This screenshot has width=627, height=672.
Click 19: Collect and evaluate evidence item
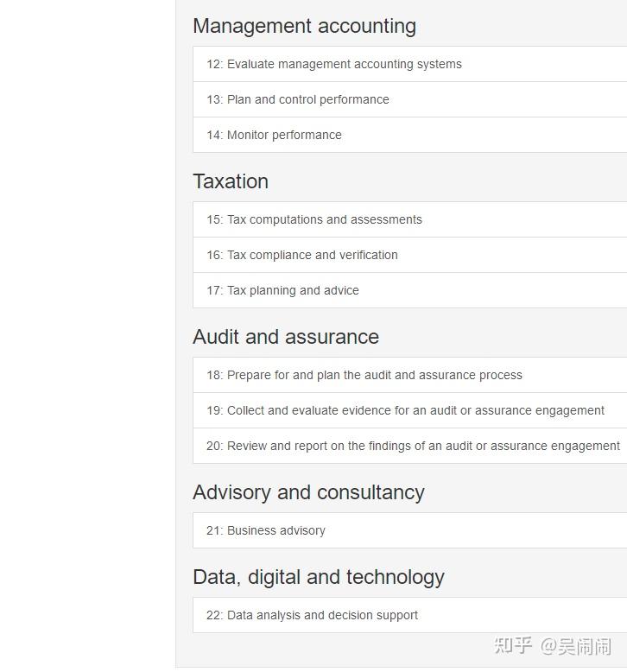pyautogui.click(x=406, y=410)
